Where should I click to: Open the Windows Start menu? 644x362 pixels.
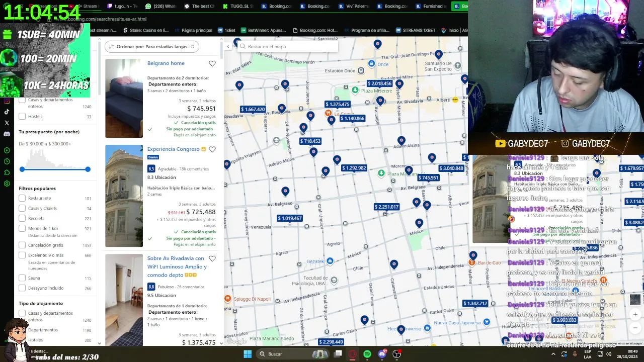click(248, 354)
